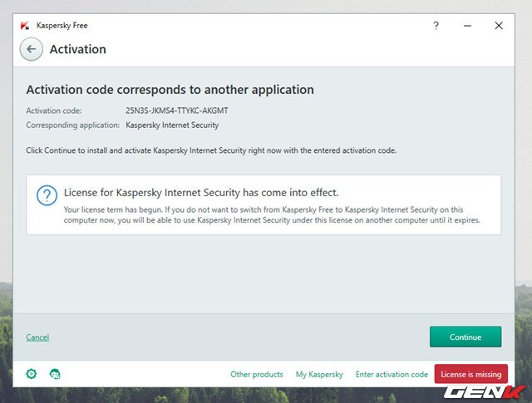532x403 pixels.
Task: Click the Activation page title
Action: point(77,49)
